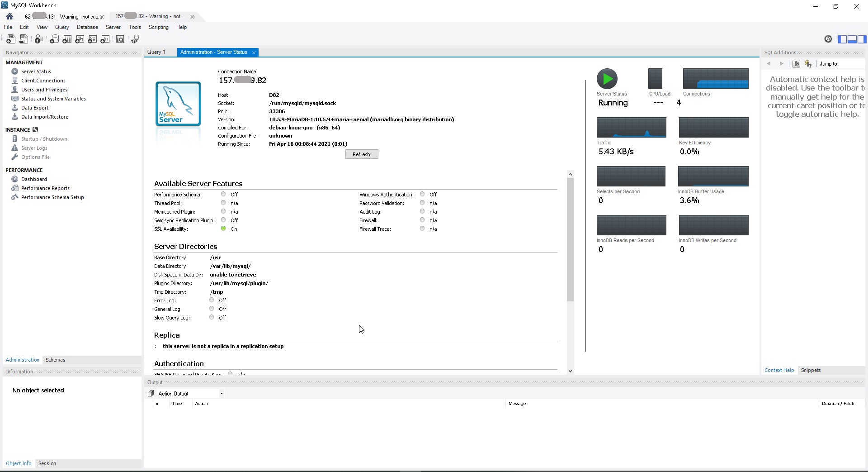Click Status and System Variables icon

(x=15, y=99)
